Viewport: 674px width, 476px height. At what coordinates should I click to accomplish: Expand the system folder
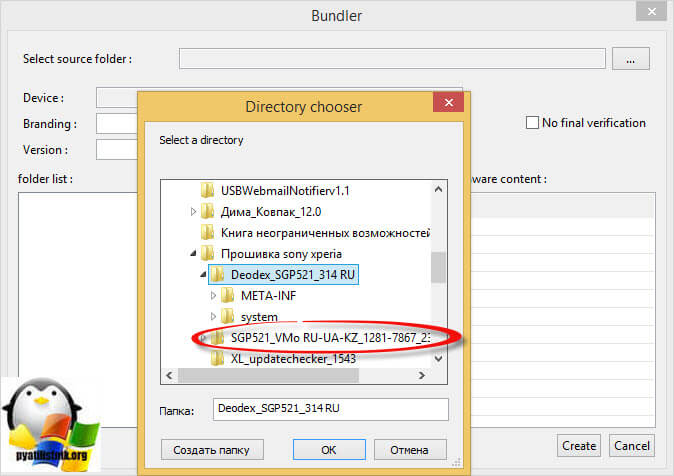(x=213, y=316)
